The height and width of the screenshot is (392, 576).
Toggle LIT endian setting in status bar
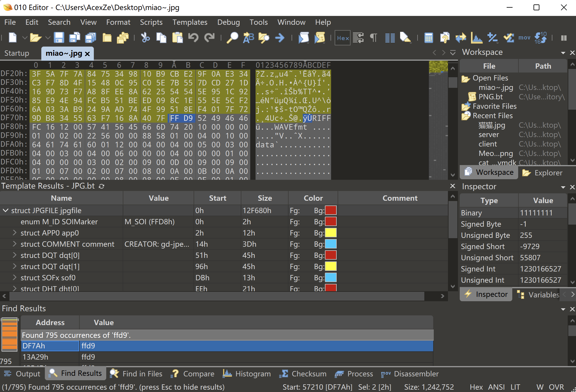pos(515,387)
